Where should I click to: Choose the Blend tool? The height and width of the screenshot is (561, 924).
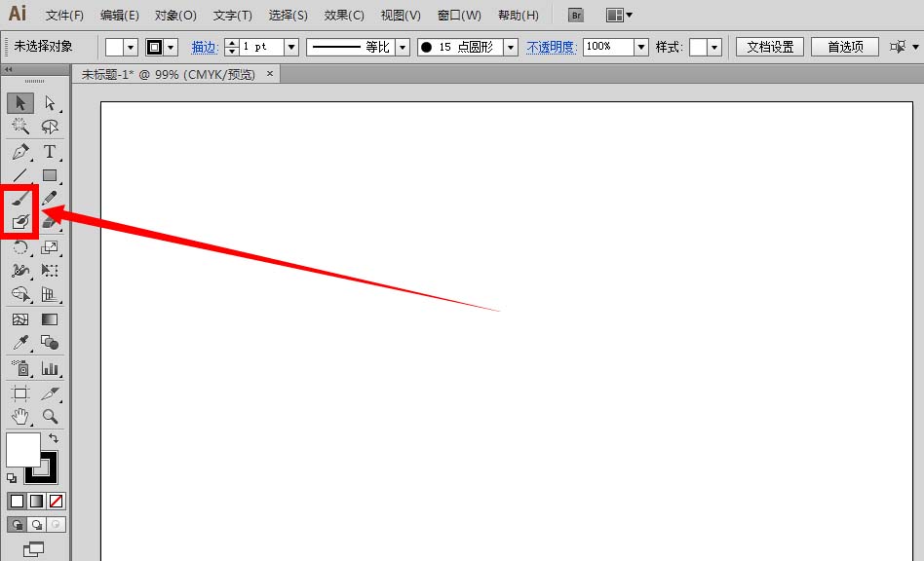(50, 343)
